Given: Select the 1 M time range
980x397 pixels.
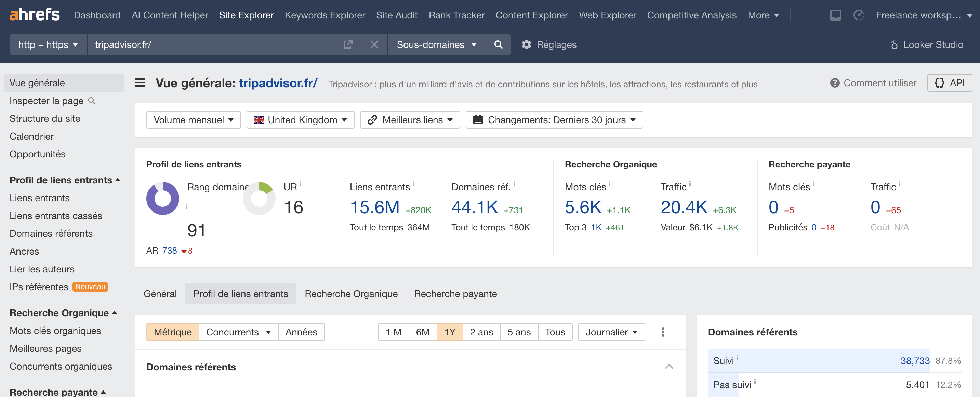Looking at the screenshot, I should coord(393,332).
